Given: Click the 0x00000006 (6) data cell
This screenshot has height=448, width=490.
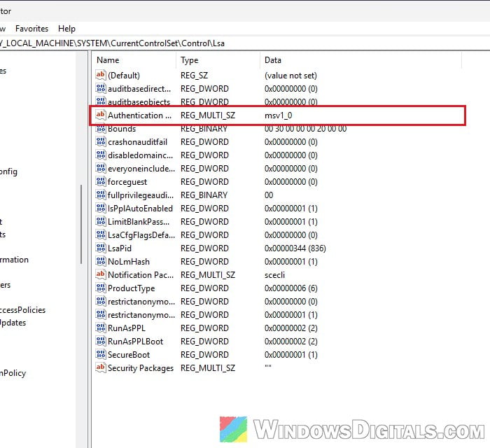Looking at the screenshot, I should tap(291, 288).
